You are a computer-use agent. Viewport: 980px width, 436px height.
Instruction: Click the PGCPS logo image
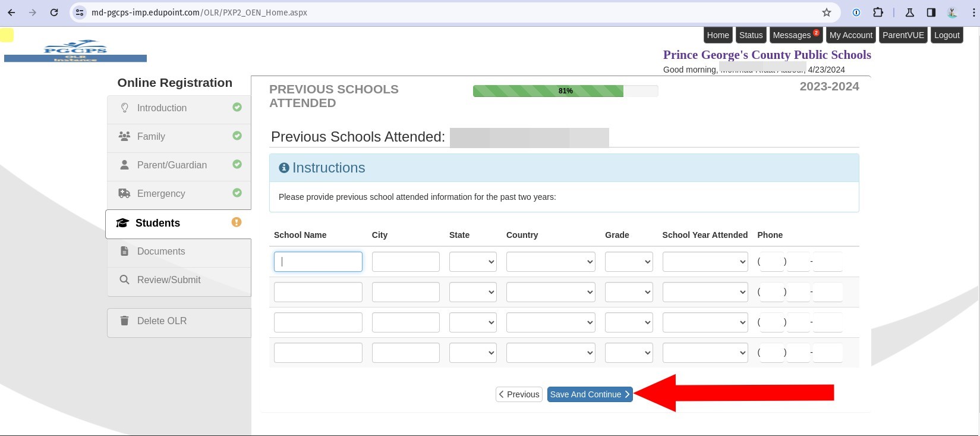click(x=75, y=51)
